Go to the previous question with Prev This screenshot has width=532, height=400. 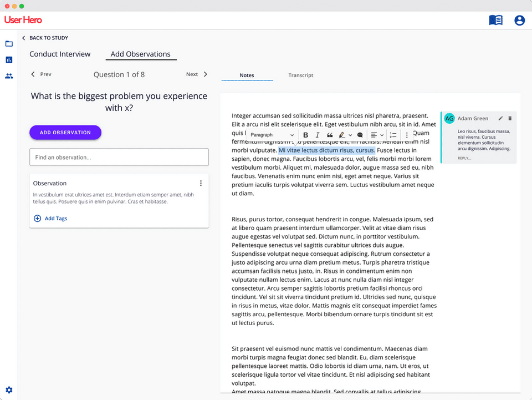coord(41,74)
